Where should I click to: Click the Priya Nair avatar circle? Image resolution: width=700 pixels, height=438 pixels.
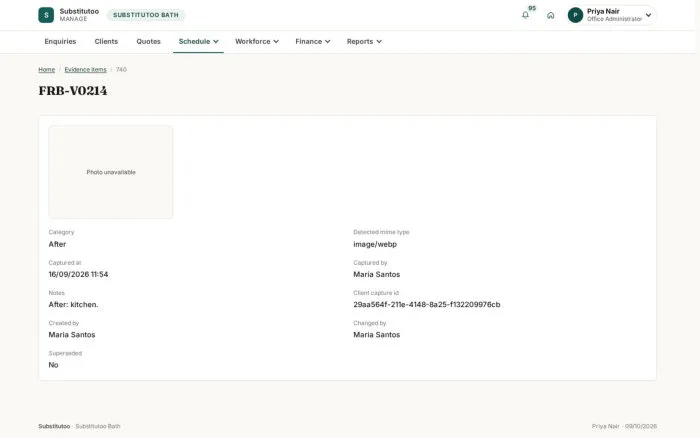575,15
